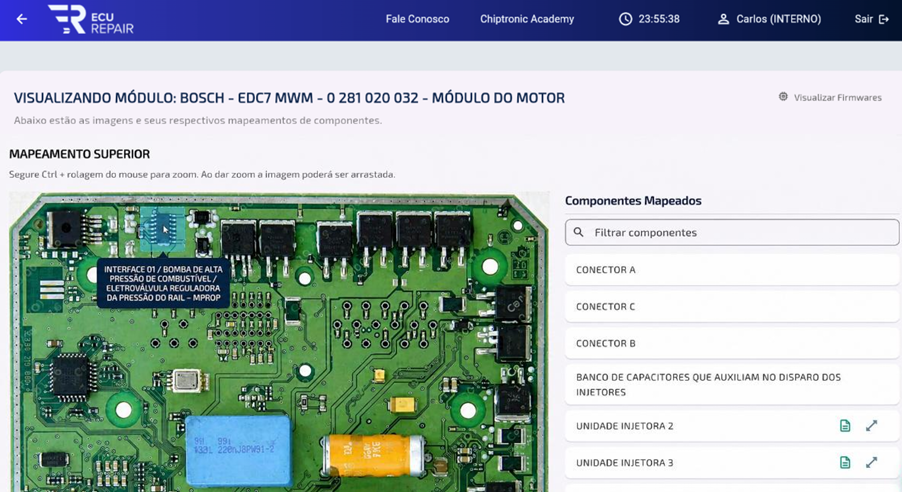Open Carlos (INTERNO) user menu
902x492 pixels.
(x=778, y=19)
